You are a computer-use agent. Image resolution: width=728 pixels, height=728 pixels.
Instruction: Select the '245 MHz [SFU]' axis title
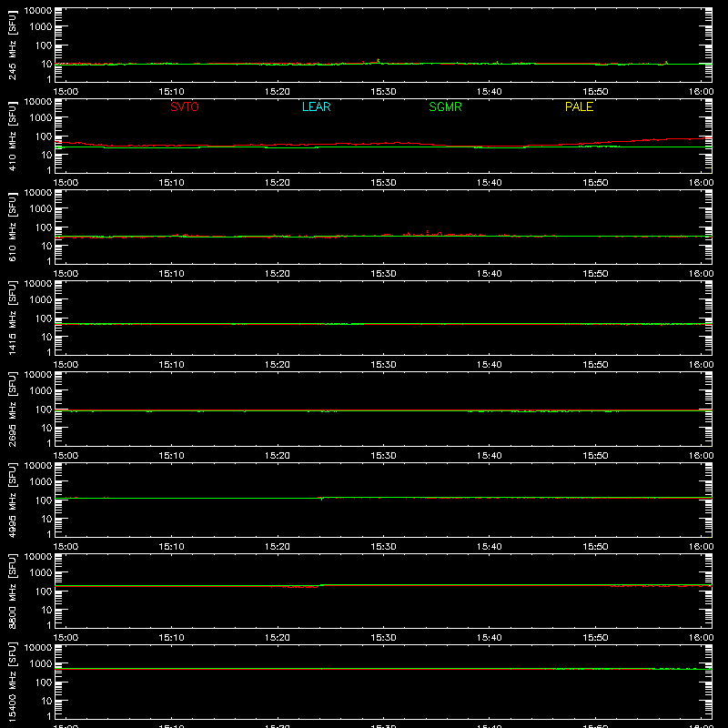point(13,45)
